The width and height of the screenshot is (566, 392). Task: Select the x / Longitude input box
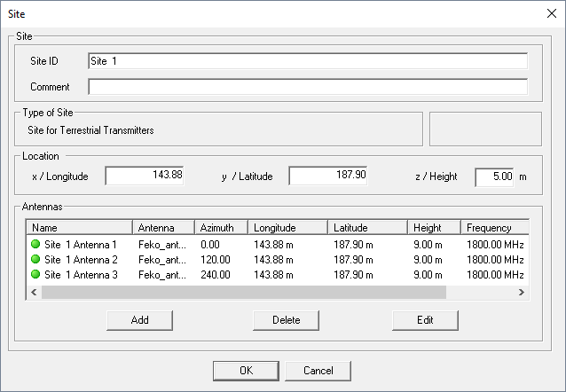(x=145, y=176)
